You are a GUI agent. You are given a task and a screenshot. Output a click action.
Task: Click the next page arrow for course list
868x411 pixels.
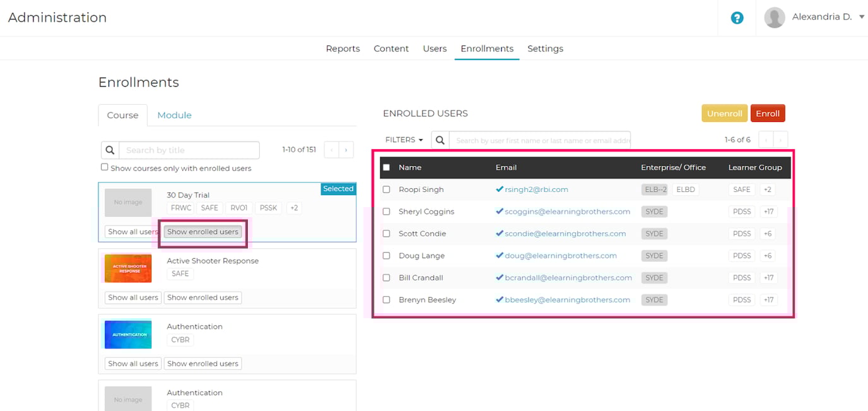(x=346, y=150)
